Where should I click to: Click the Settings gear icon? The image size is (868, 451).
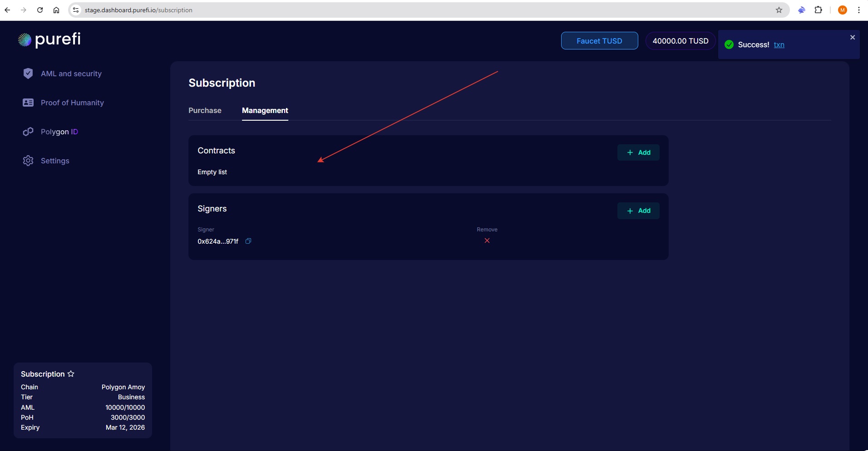tap(28, 161)
